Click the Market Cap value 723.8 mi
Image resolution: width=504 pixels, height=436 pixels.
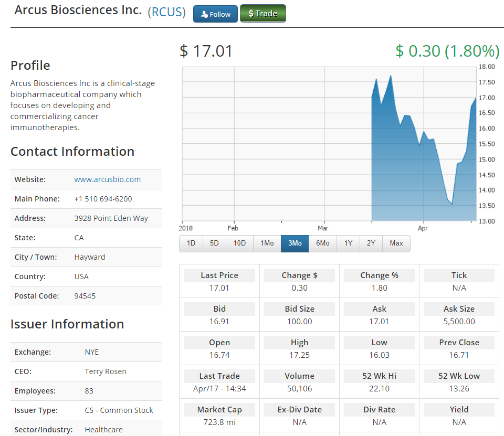coord(219,422)
